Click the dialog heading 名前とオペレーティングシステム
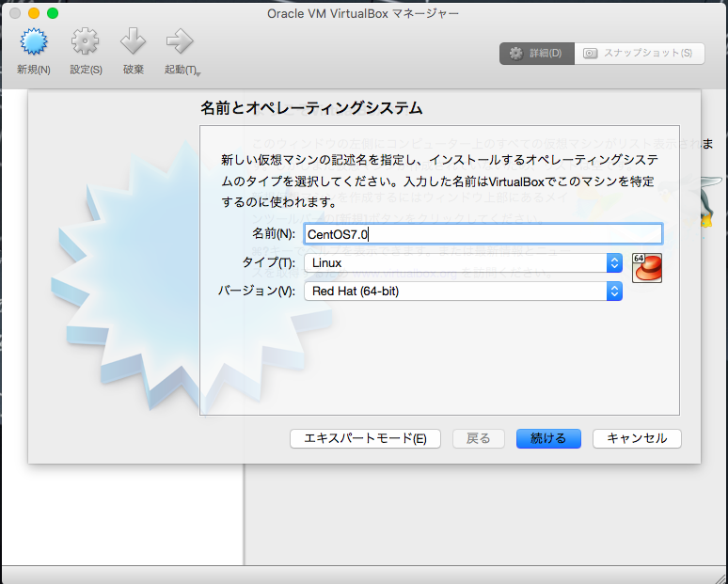The width and height of the screenshot is (728, 584). click(311, 108)
